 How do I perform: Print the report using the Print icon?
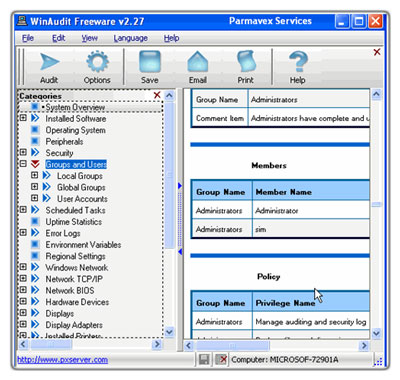(246, 67)
